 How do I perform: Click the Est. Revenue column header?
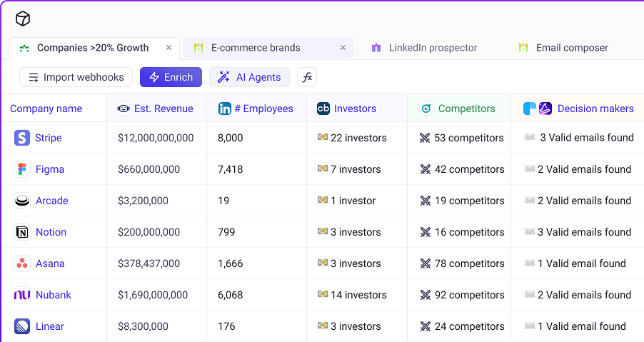coord(156,109)
